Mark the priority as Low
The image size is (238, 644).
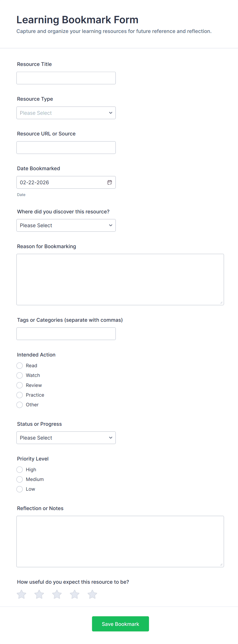20,489
